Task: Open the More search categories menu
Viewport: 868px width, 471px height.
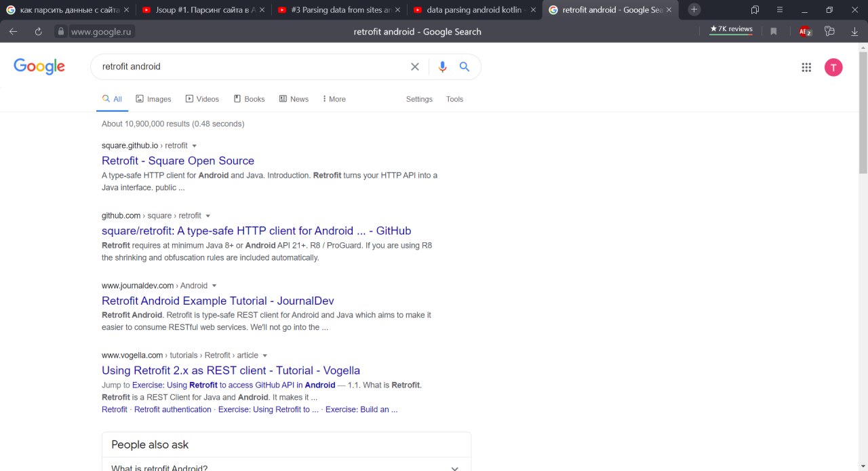Action: coord(334,99)
